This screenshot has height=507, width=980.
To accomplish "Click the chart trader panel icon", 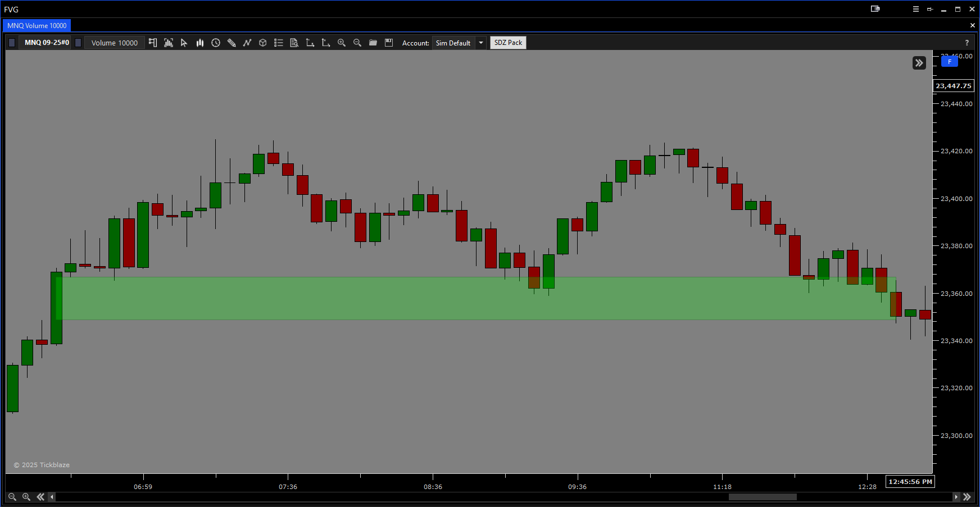I will point(153,43).
